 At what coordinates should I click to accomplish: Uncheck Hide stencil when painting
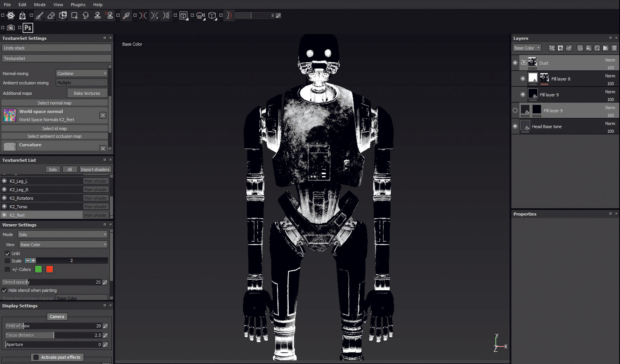(4, 290)
